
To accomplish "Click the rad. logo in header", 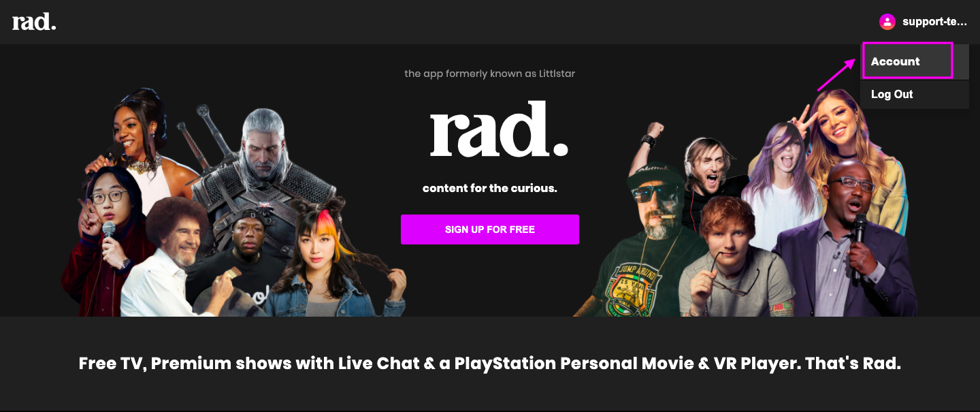I will 34,22.
